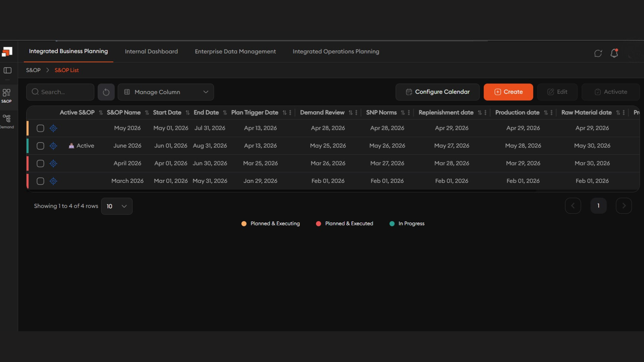Open the S&OP sidebar module

6,96
